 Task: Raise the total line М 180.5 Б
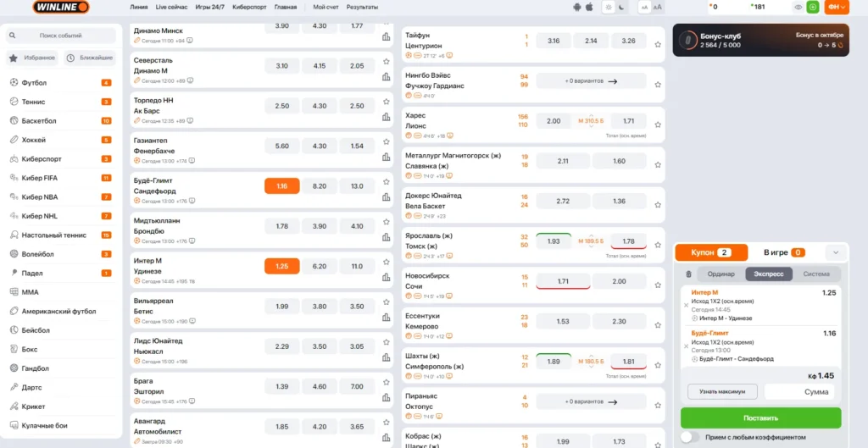pyautogui.click(x=591, y=356)
